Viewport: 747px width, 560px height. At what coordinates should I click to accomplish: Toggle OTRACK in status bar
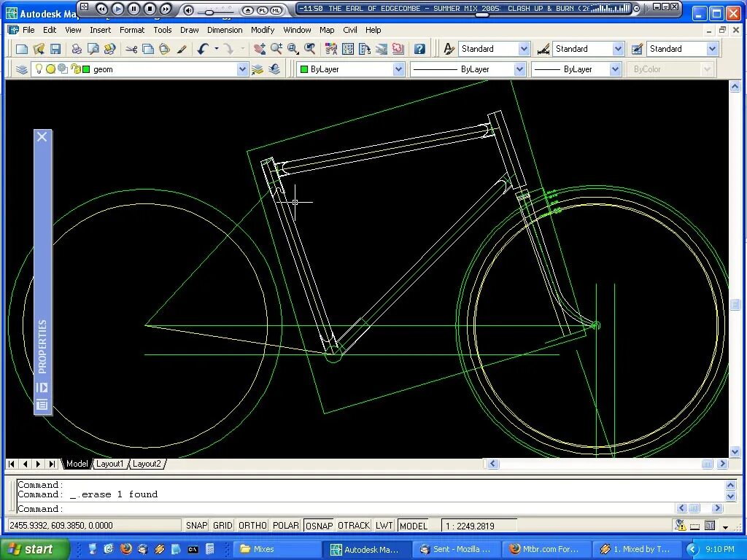pos(354,525)
